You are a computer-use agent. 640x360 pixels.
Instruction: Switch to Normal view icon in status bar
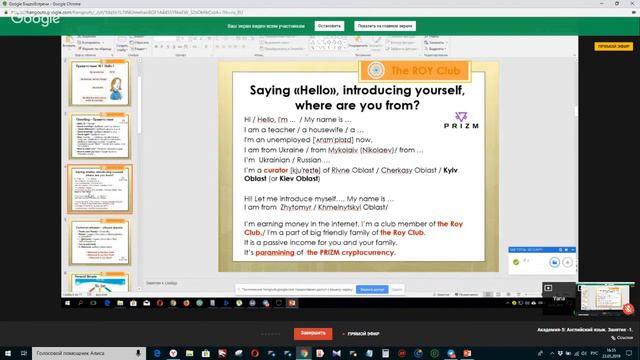[488, 294]
